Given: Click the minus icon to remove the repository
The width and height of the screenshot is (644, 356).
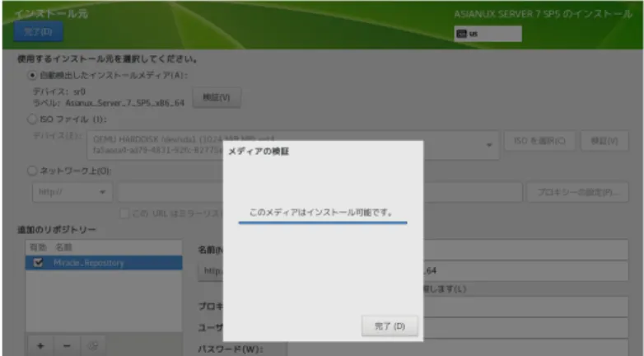Looking at the screenshot, I should coord(67,346).
